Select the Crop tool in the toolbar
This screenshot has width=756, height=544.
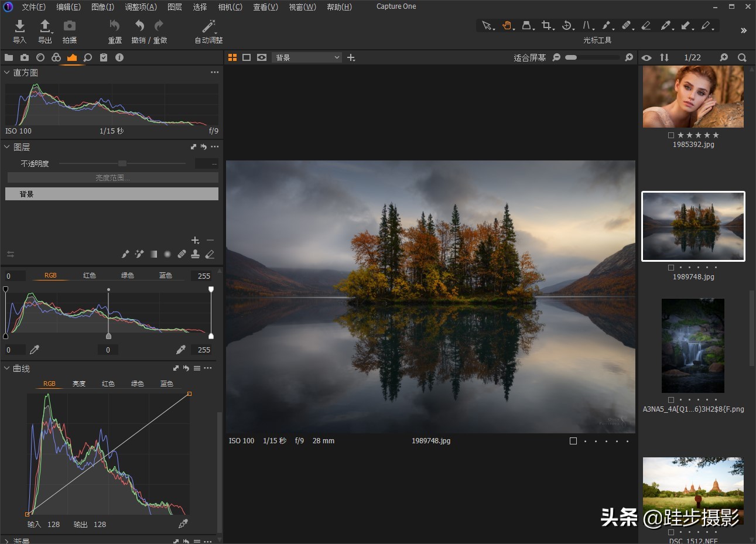548,26
